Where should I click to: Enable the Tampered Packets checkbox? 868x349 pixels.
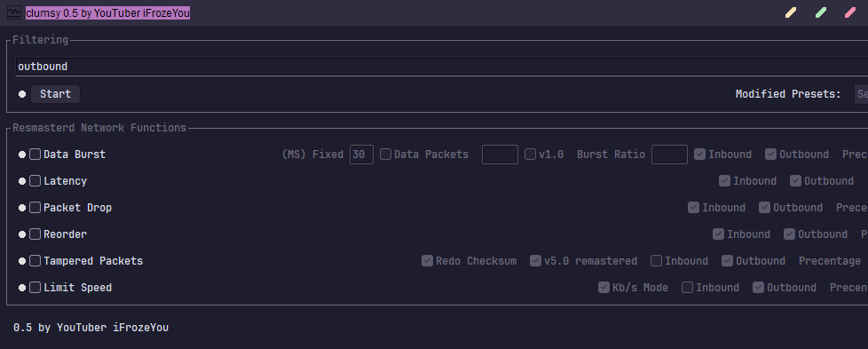coord(35,261)
